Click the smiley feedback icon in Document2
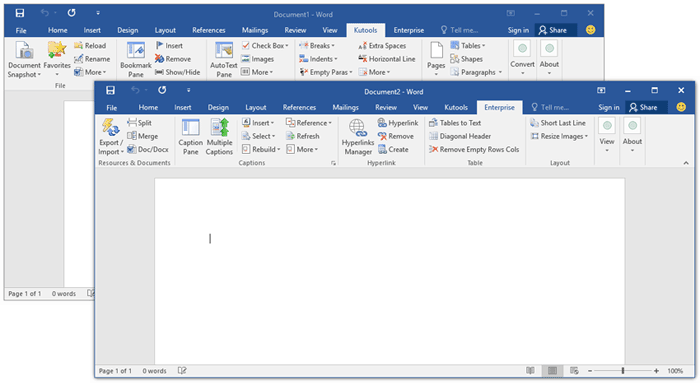 (x=681, y=107)
